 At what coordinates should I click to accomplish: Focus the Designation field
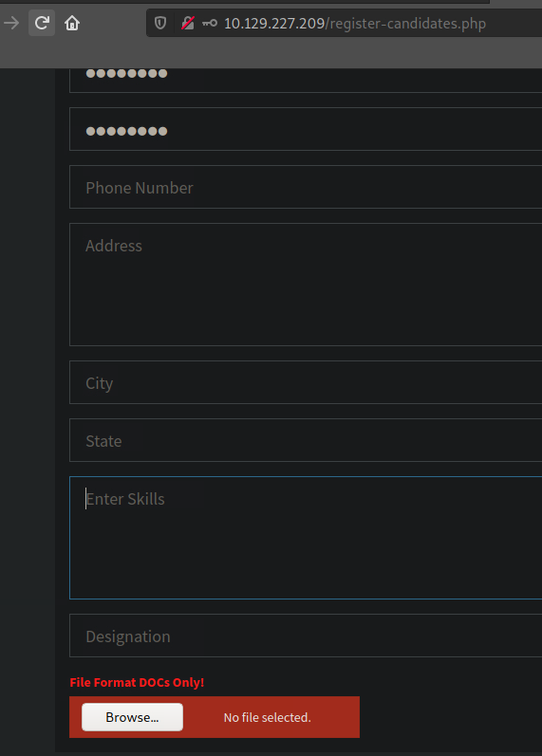tap(306, 636)
